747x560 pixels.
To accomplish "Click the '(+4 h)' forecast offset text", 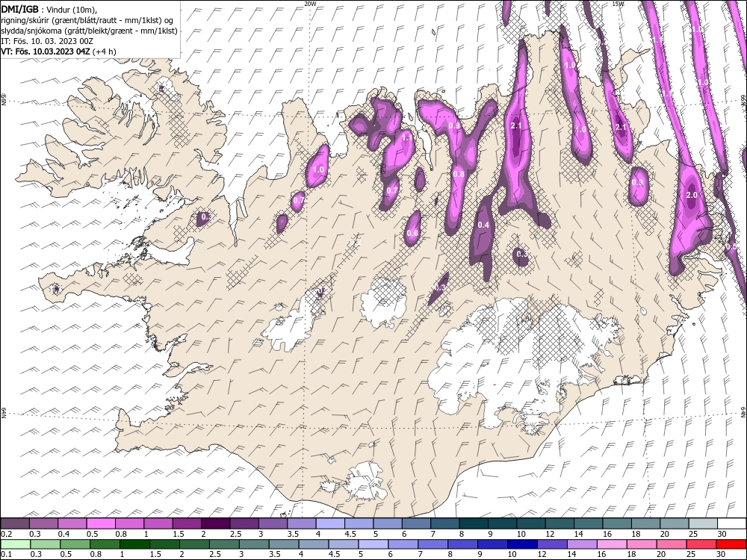I will coord(105,52).
